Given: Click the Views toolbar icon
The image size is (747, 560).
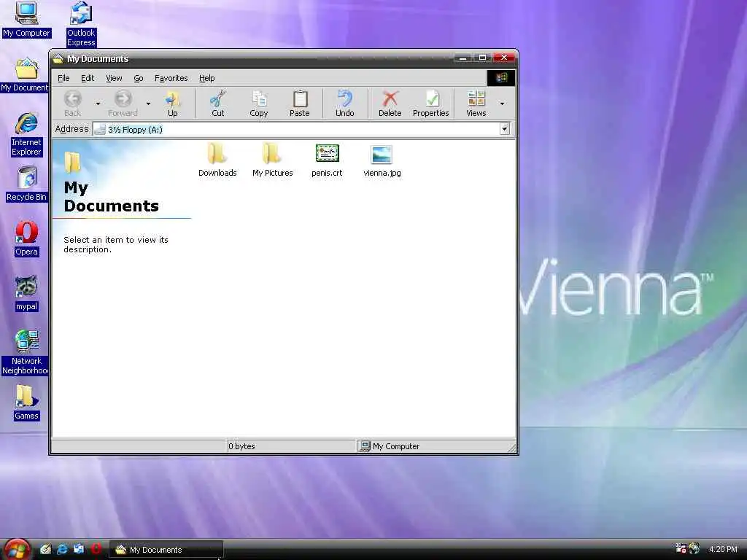Looking at the screenshot, I should point(476,104).
